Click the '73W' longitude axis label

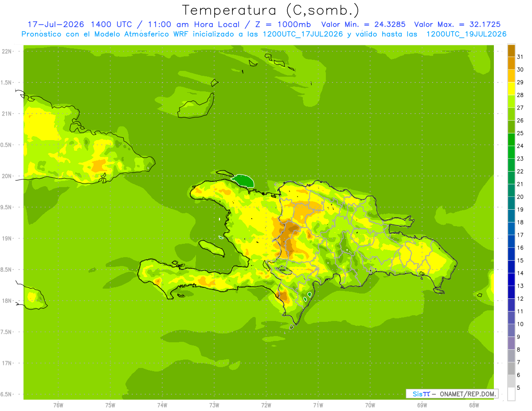pyautogui.click(x=214, y=405)
